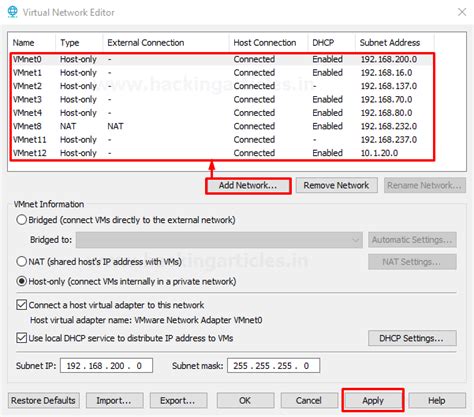Click the Export button

click(x=178, y=400)
